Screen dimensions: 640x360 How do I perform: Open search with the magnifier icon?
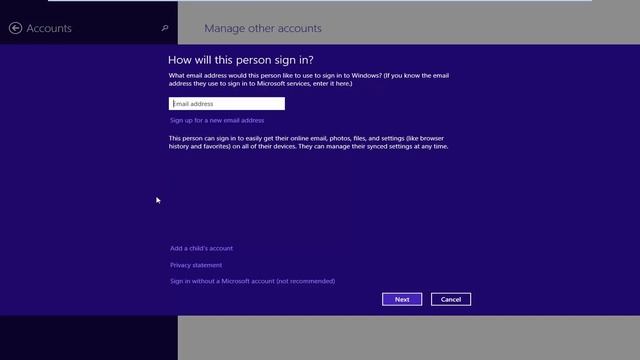point(164,28)
